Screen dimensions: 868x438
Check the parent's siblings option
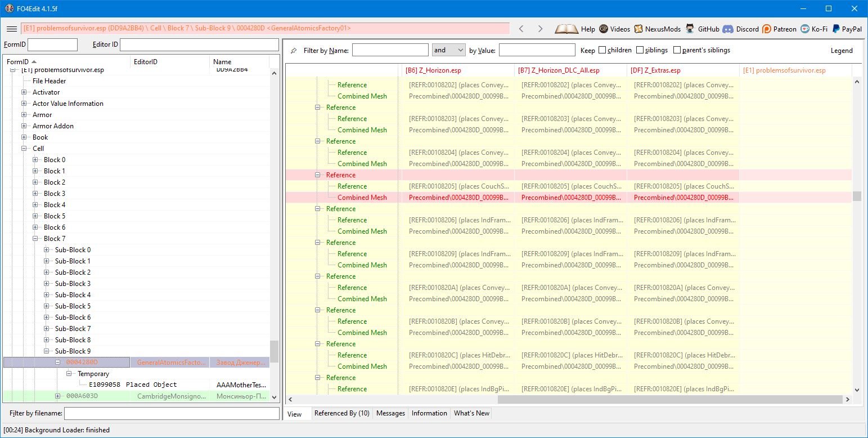(677, 50)
